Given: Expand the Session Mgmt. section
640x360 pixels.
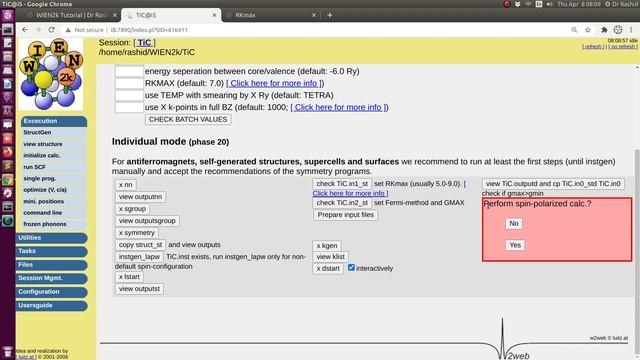Looking at the screenshot, I should [x=51, y=278].
